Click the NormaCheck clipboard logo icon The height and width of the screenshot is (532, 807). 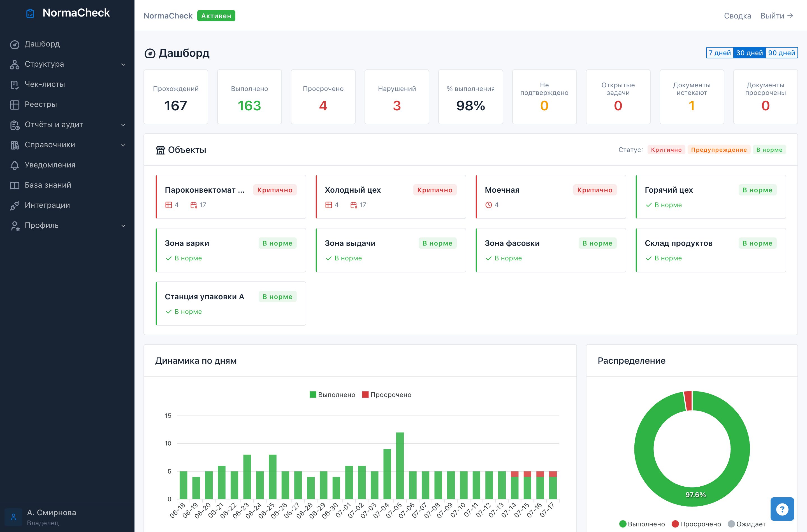(x=30, y=13)
